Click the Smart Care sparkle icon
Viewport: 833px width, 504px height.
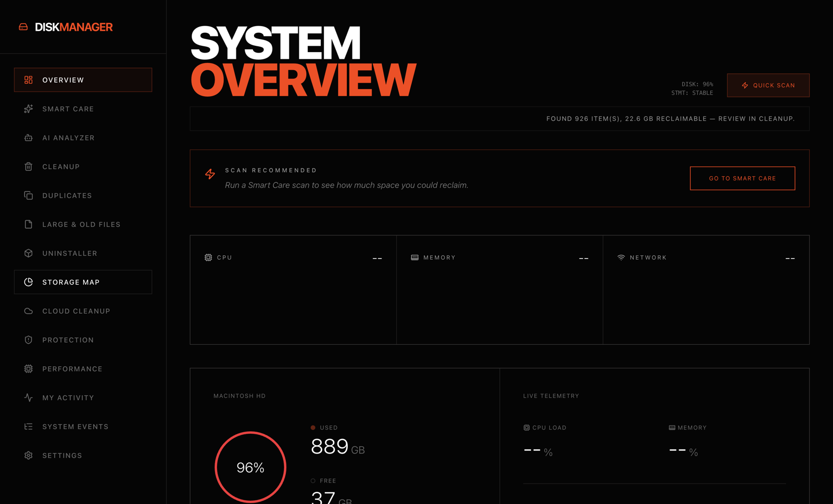(x=29, y=109)
